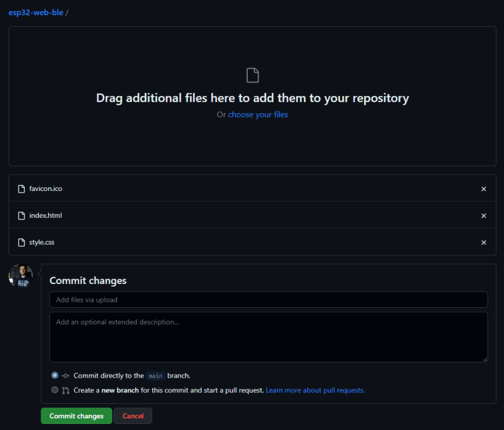This screenshot has width=504, height=430.
Task: Click the file icon beside index.html
Action: (23, 215)
